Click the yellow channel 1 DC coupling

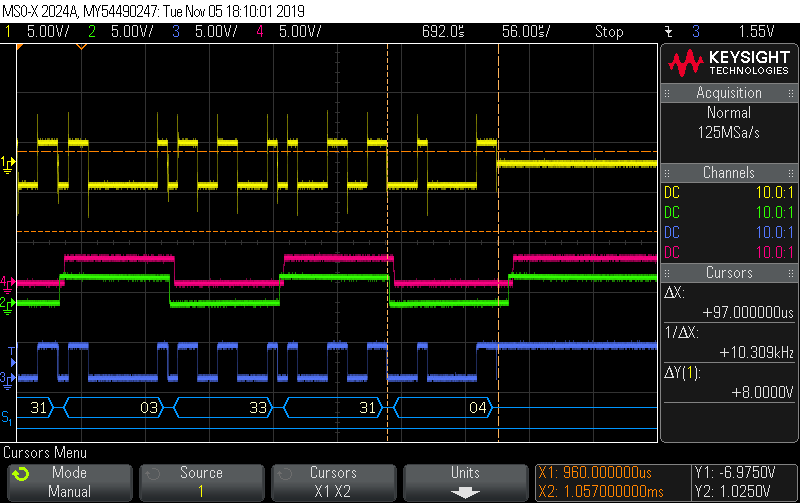point(672,192)
